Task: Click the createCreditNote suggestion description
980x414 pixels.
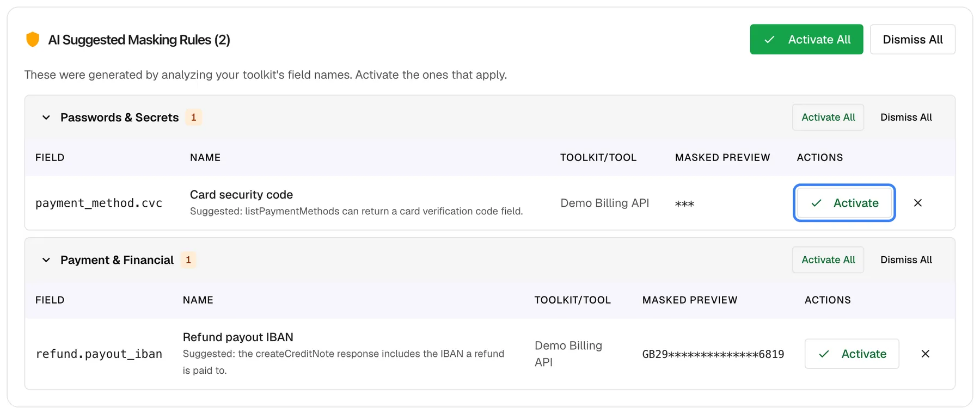Action: pyautogui.click(x=344, y=362)
